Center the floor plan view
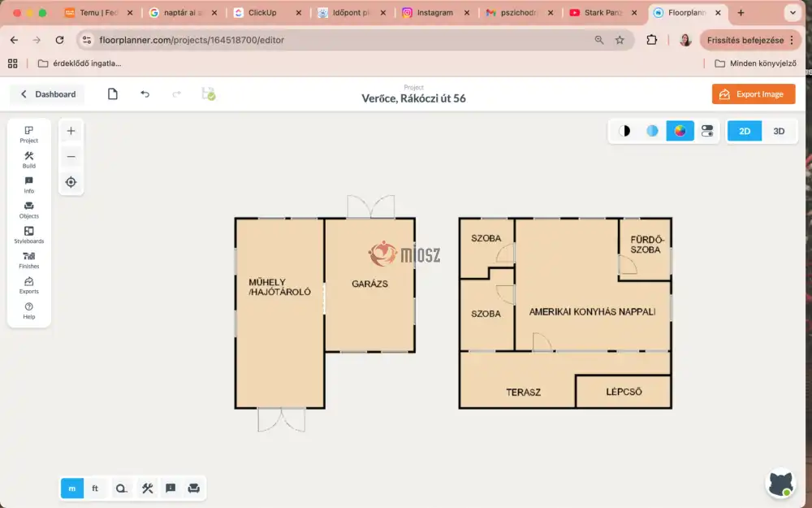The width and height of the screenshot is (812, 508). (x=71, y=182)
